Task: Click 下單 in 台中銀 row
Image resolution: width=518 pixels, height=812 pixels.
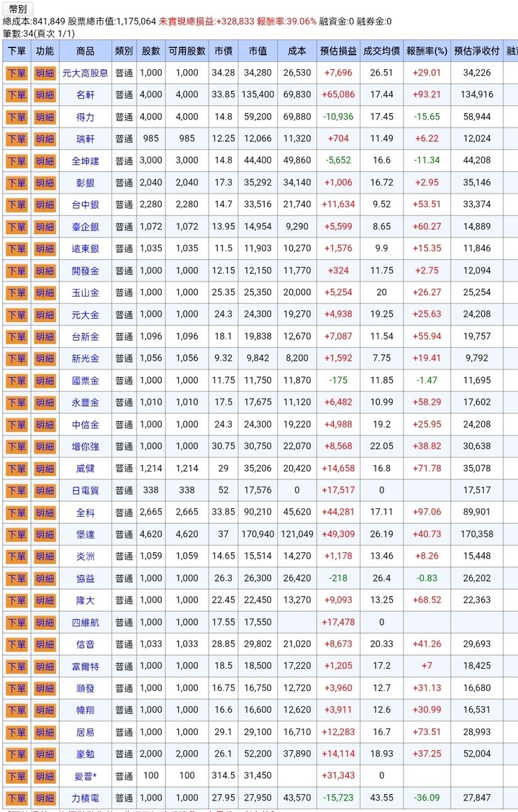Action: click(x=17, y=204)
